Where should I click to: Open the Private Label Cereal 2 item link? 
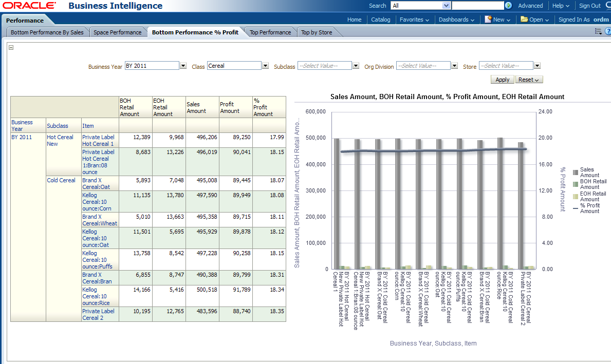coord(98,314)
